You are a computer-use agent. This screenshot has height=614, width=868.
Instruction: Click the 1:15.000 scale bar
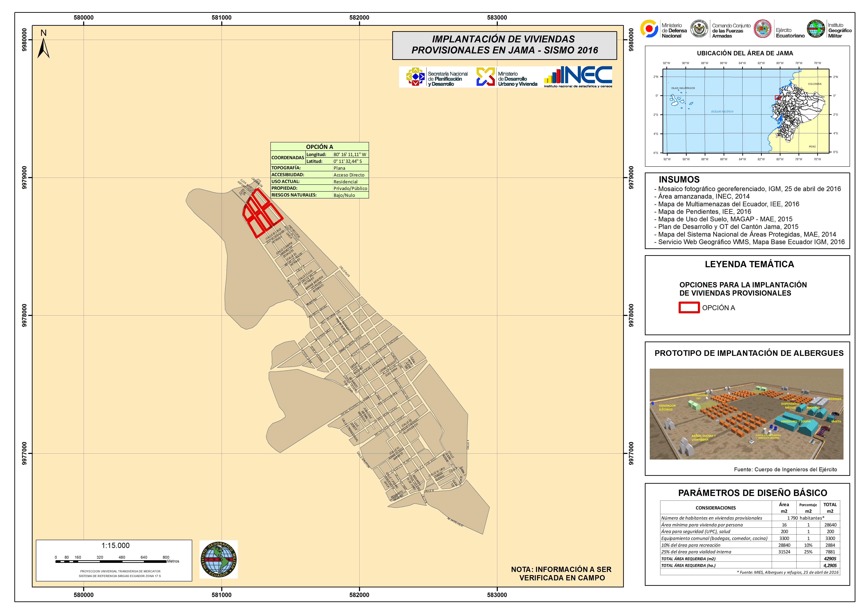tap(111, 561)
